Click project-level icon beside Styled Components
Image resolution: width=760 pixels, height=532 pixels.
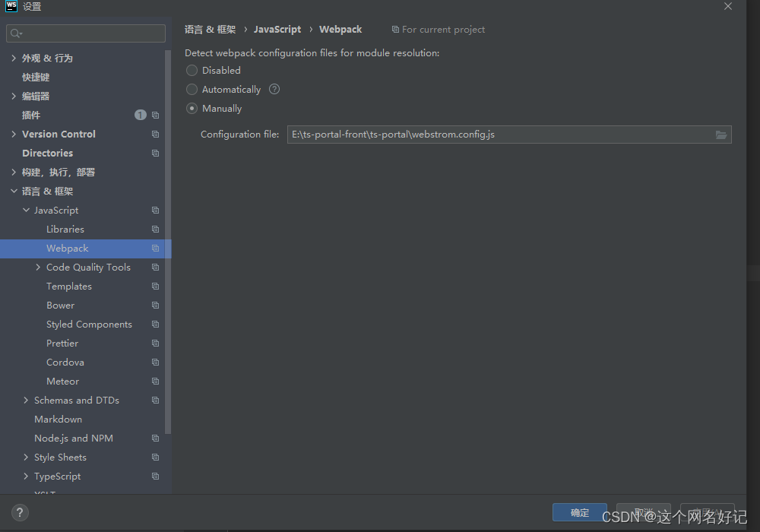(x=155, y=325)
